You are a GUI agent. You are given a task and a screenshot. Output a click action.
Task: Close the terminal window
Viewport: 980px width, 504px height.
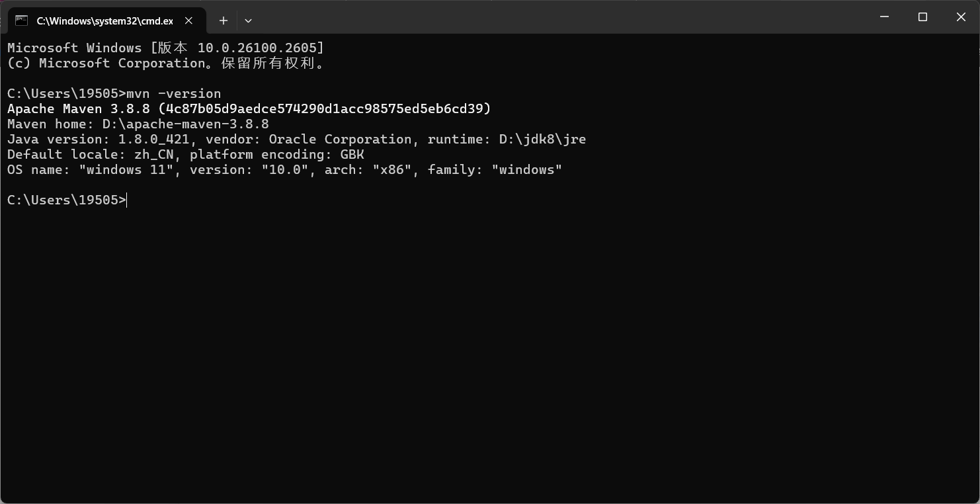click(x=961, y=17)
